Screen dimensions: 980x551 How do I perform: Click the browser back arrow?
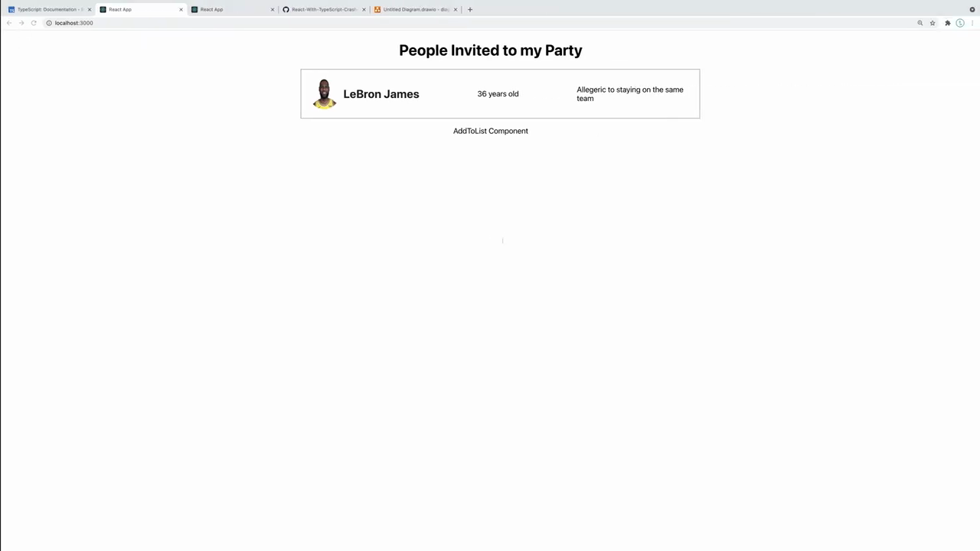[x=9, y=23]
